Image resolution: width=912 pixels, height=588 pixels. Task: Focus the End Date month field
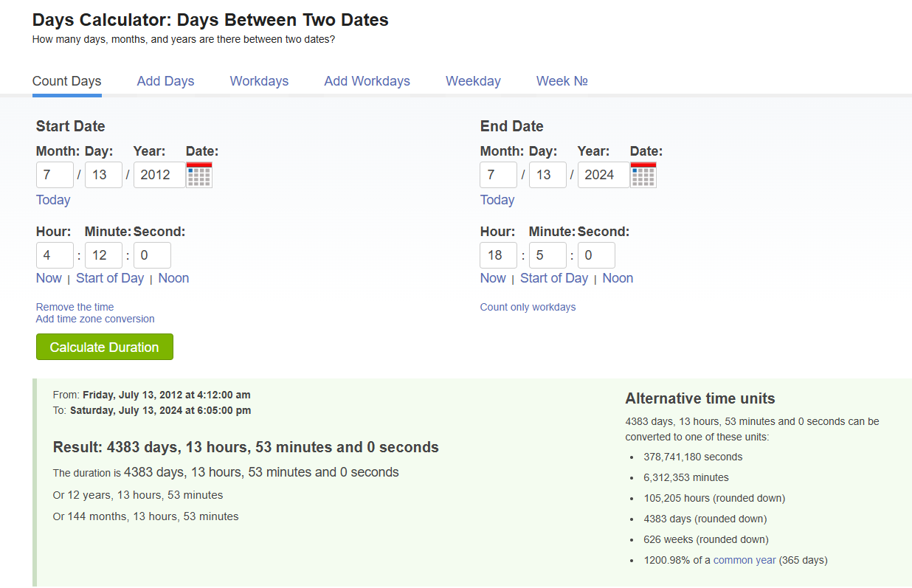tap(499, 175)
